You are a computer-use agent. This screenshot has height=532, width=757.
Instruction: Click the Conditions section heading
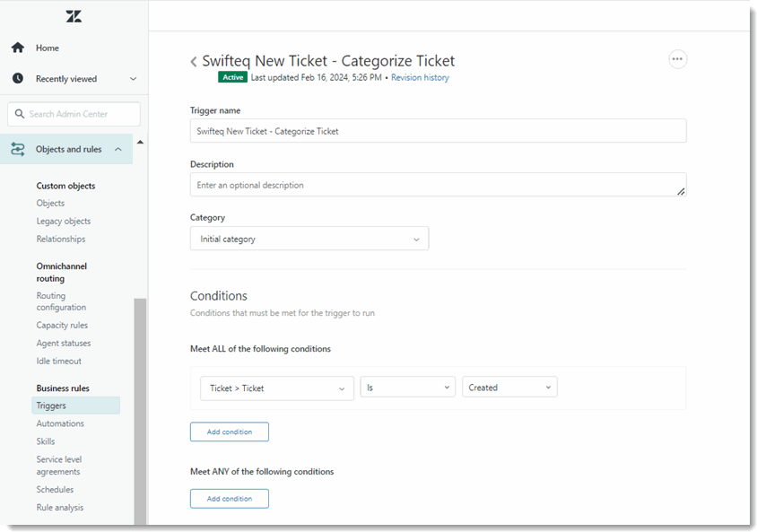(219, 295)
